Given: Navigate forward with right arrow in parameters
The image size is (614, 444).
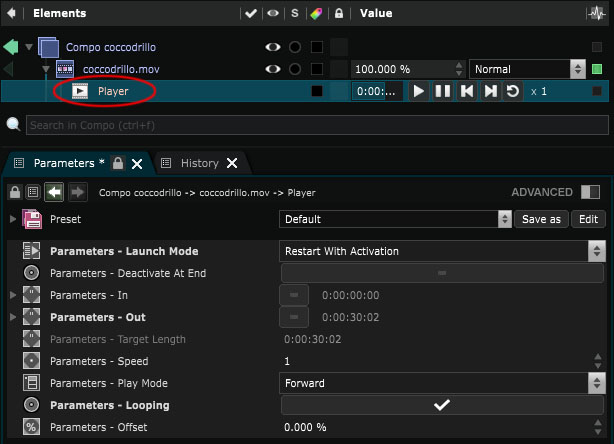Looking at the screenshot, I should click(78, 192).
